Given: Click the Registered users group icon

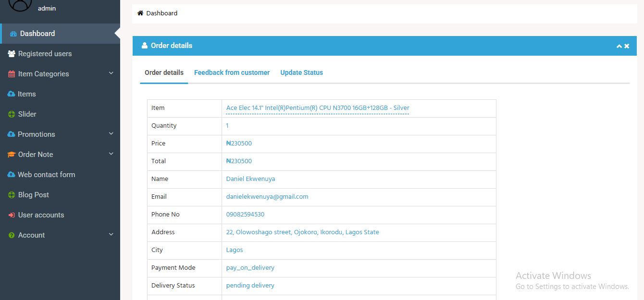Looking at the screenshot, I should pyautogui.click(x=12, y=54).
